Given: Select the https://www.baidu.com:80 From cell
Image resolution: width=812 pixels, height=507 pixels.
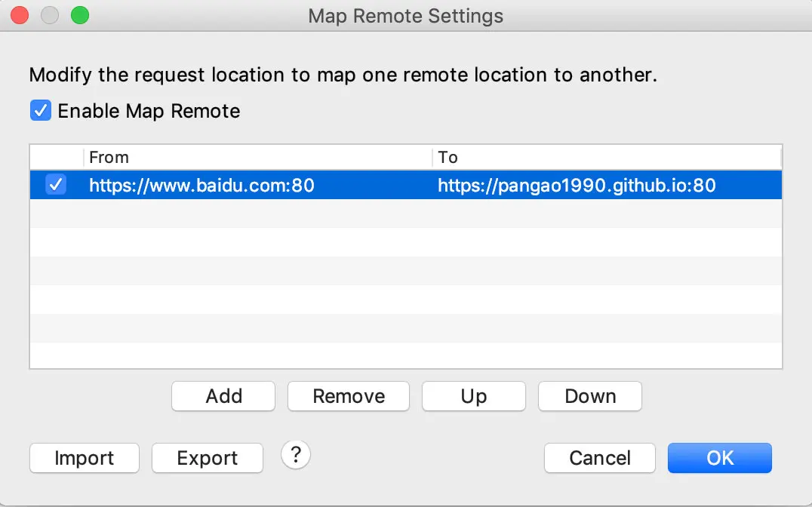Looking at the screenshot, I should (202, 186).
